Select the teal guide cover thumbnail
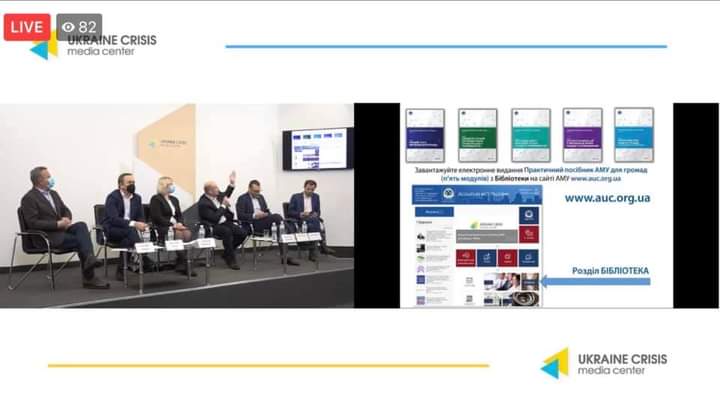 coord(530,135)
